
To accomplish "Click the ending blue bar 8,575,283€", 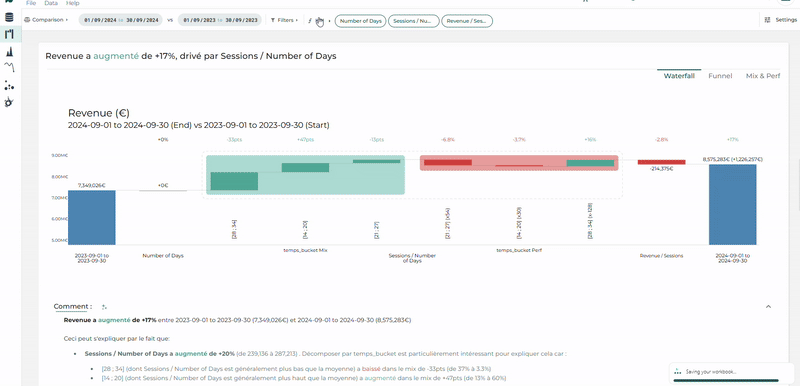I will [733, 204].
